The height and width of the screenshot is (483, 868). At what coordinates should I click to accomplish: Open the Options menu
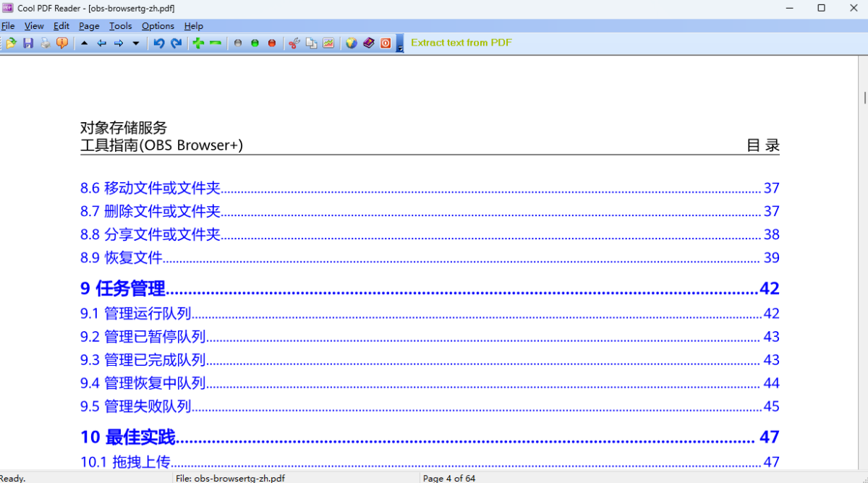point(158,25)
